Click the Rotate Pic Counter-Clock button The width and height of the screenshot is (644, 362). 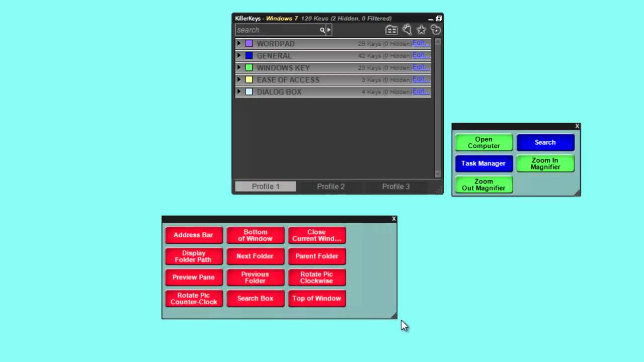coord(194,299)
